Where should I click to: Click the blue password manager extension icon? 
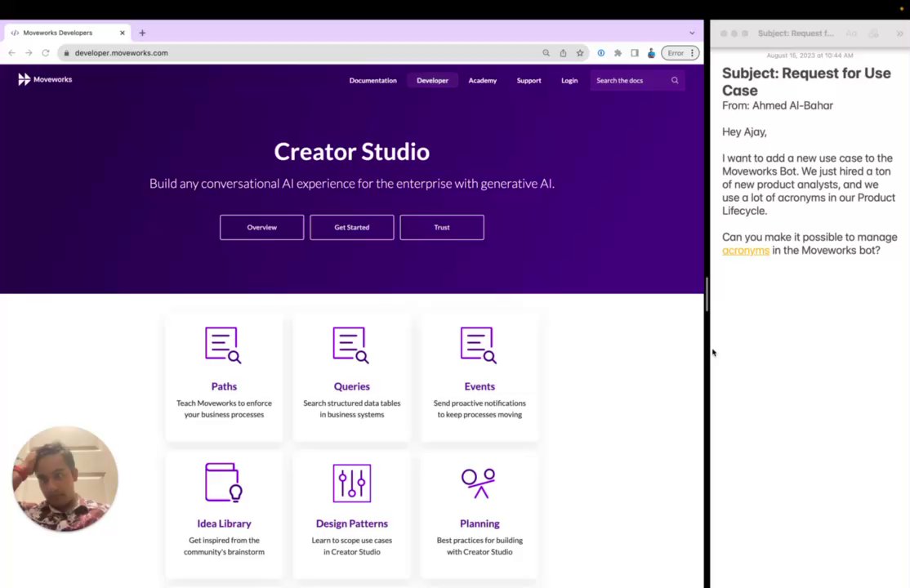click(601, 53)
